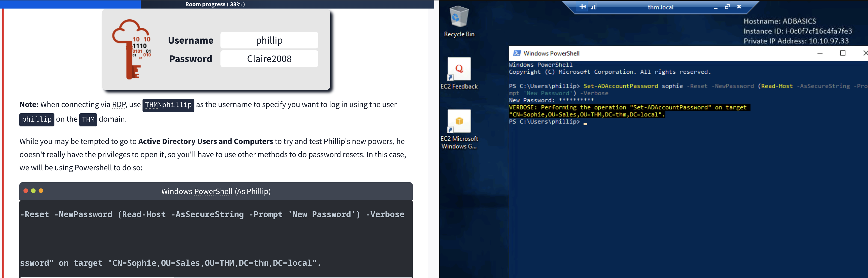
Task: Click the red dot in terminal header
Action: tap(26, 191)
